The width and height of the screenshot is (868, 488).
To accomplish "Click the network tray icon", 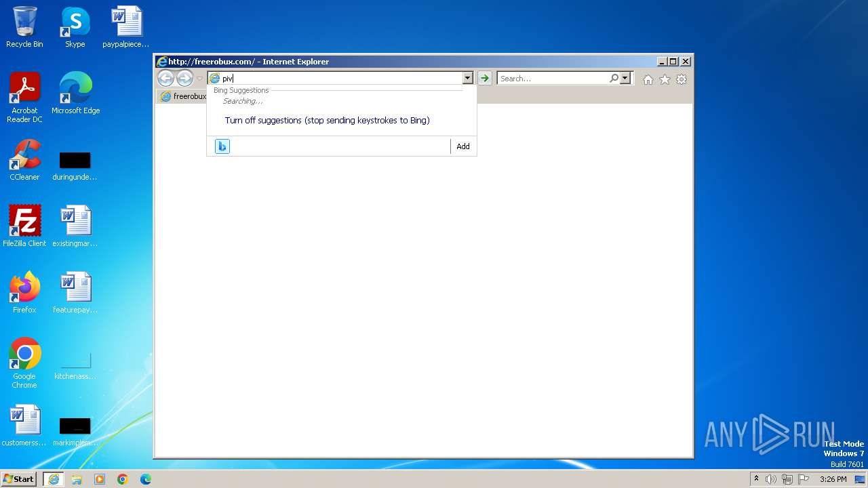I will click(787, 479).
